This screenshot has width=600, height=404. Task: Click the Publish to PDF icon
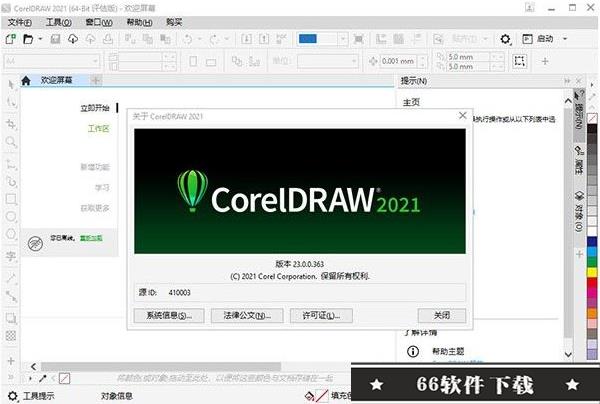click(x=281, y=39)
